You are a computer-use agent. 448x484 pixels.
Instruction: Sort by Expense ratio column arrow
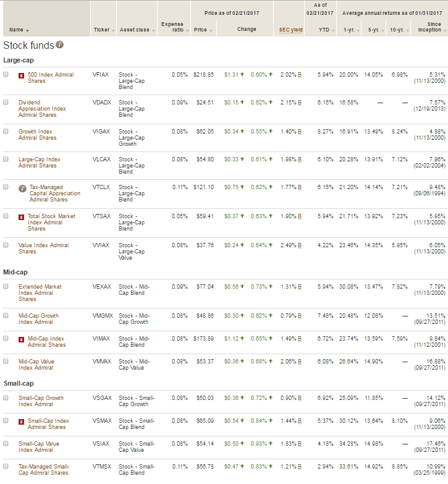coord(187,30)
